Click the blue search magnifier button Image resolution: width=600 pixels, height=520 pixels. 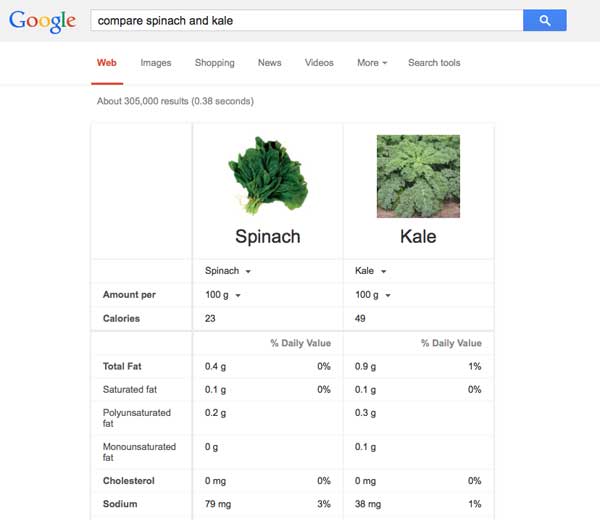[545, 20]
